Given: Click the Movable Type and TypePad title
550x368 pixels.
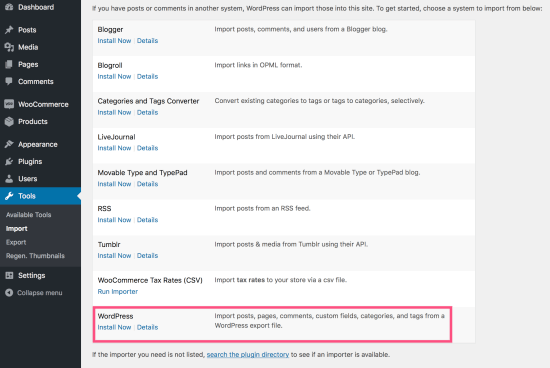Looking at the screenshot, I should (x=142, y=173).
